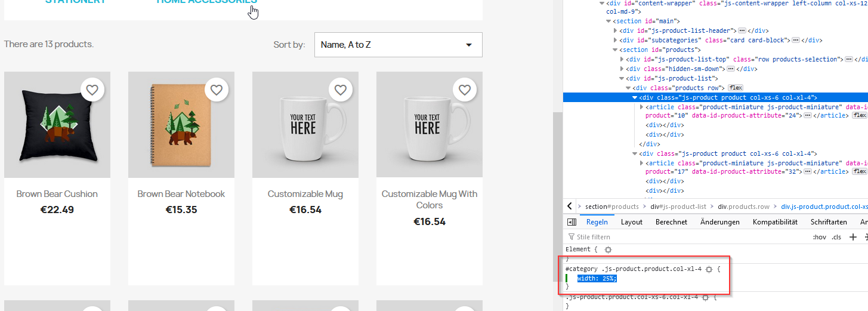Expand the subcategories div node
The image size is (868, 311).
616,40
